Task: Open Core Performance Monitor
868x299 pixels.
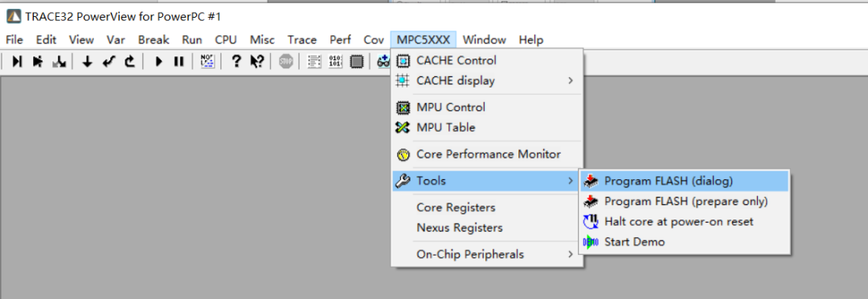Action: click(x=487, y=154)
